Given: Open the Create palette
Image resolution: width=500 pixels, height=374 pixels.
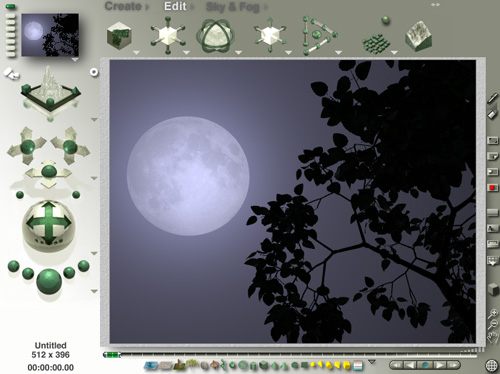Looking at the screenshot, I should [123, 6].
